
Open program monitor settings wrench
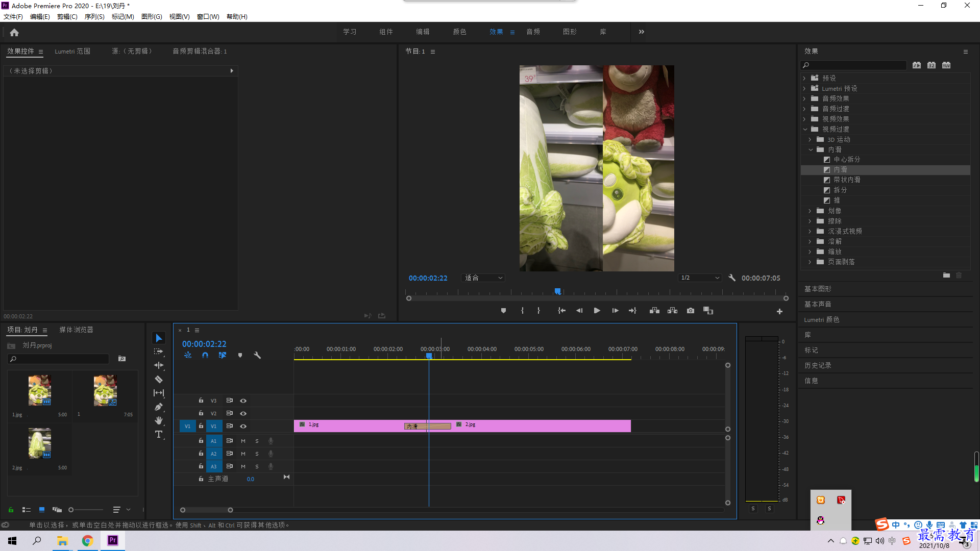[732, 278]
